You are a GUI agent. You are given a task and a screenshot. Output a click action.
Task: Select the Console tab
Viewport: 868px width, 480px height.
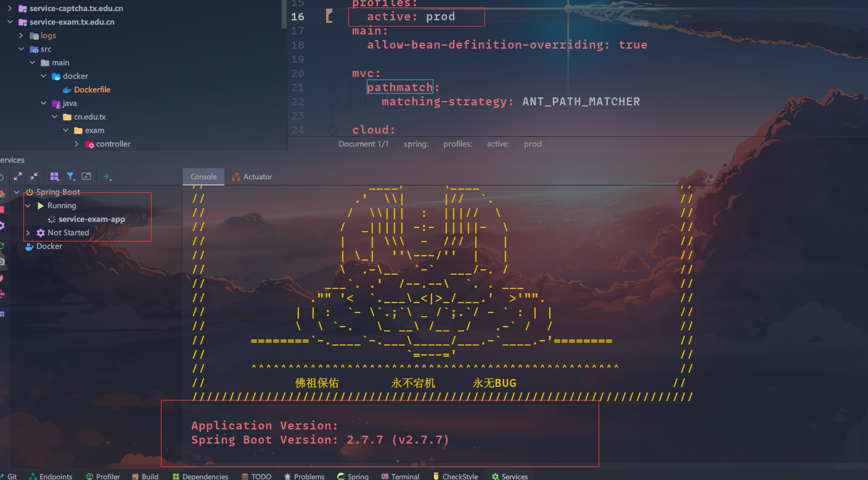click(203, 177)
